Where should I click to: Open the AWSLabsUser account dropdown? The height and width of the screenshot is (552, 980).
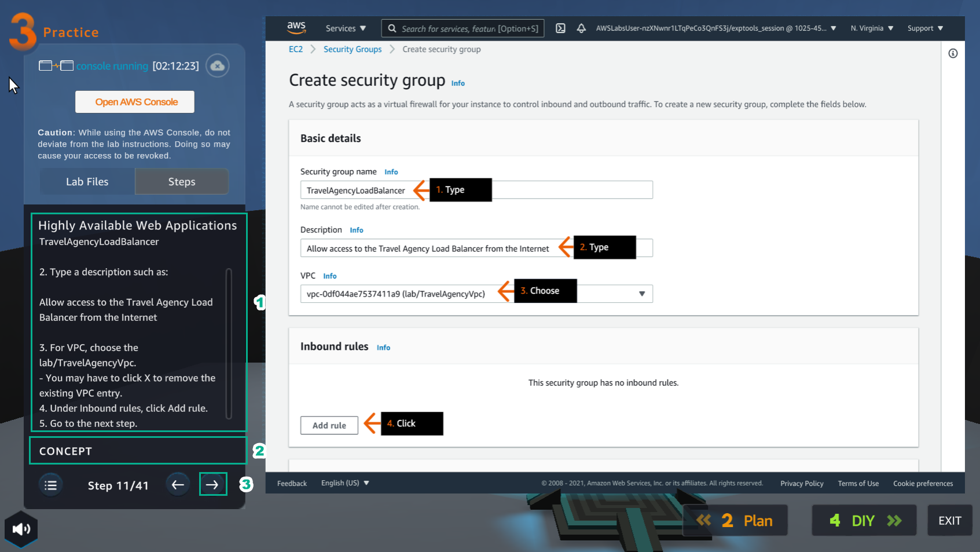click(x=716, y=28)
